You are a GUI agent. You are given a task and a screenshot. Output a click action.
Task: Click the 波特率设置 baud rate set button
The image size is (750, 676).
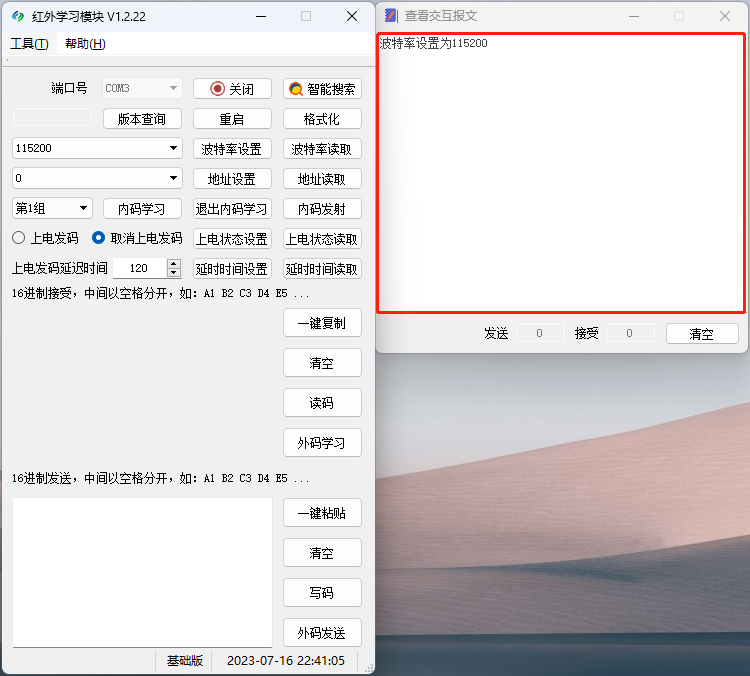232,149
